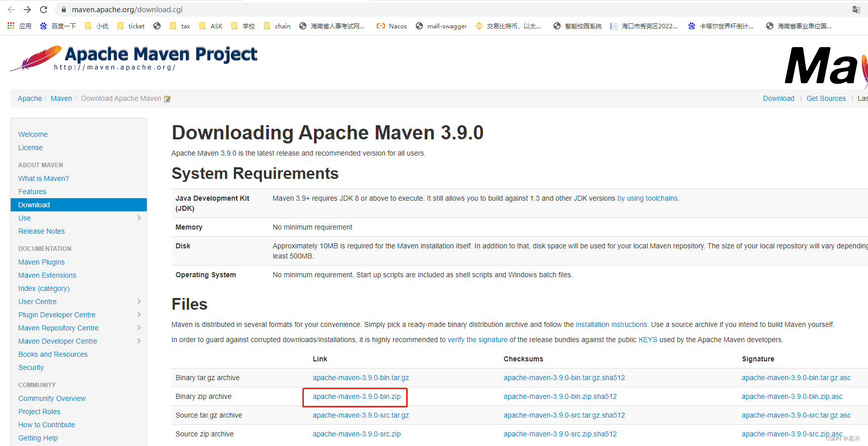Open the 百度一下 bookmark
The image size is (868, 446).
pos(58,26)
